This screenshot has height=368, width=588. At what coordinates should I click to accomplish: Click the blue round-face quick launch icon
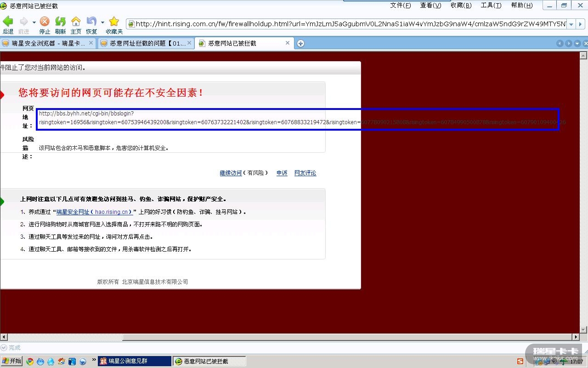click(x=40, y=362)
